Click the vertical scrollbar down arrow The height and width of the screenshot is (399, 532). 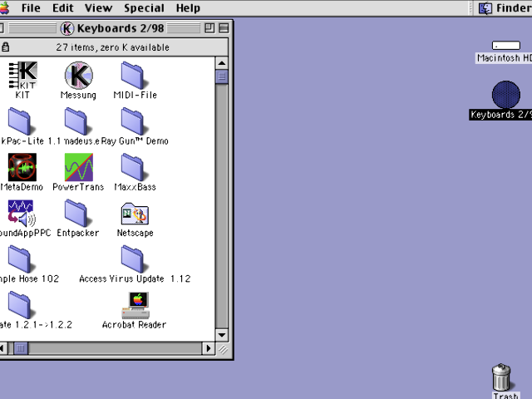pyautogui.click(x=222, y=335)
